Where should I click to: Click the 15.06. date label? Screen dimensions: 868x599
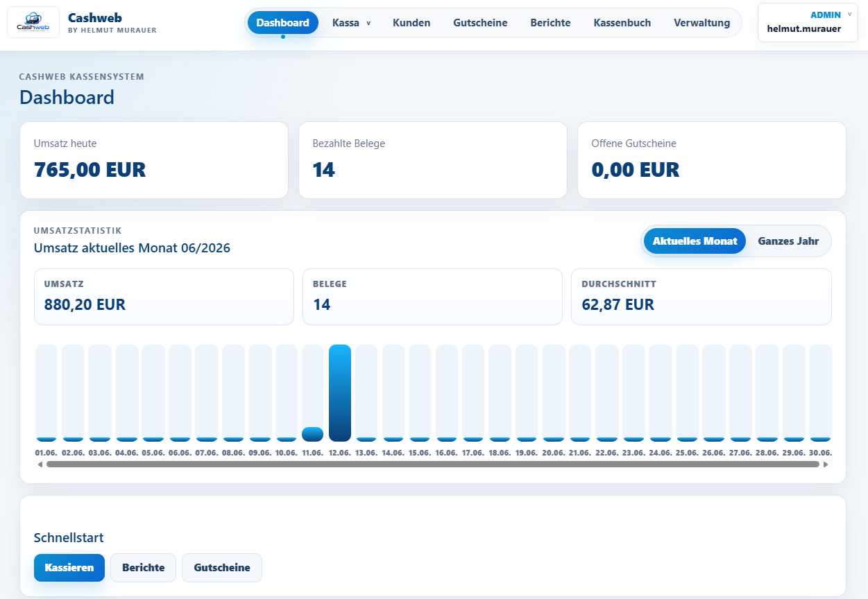420,453
